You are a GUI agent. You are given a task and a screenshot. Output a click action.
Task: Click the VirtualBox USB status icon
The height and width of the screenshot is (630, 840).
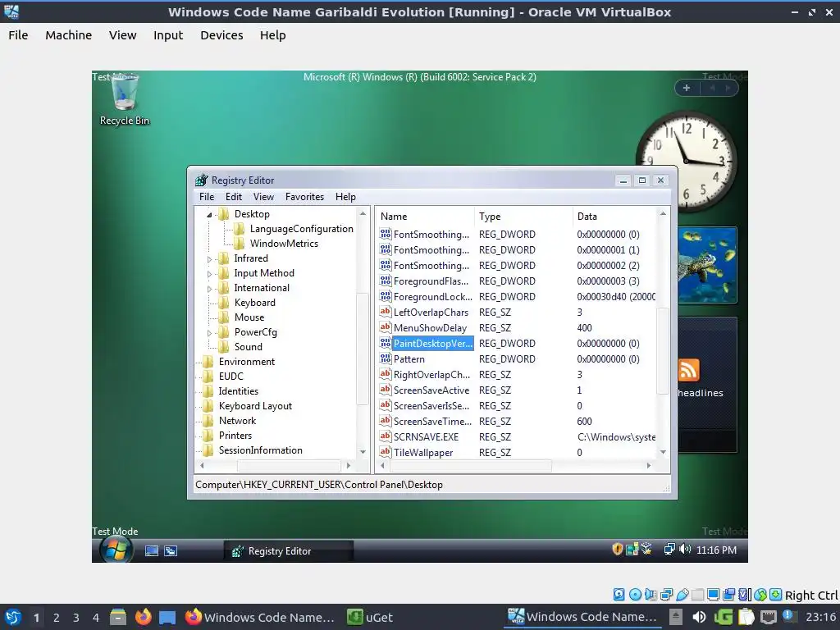coord(682,595)
